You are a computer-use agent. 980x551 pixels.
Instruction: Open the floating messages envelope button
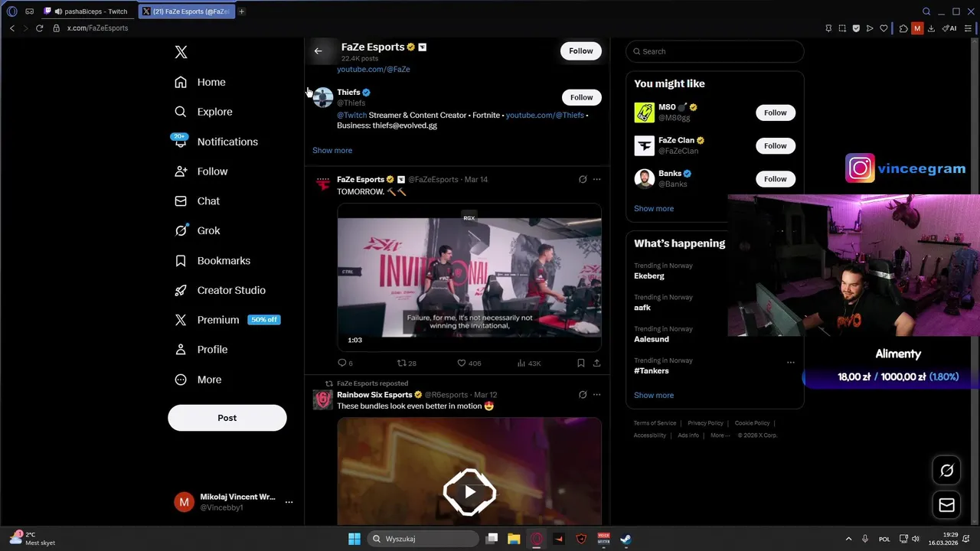(947, 505)
